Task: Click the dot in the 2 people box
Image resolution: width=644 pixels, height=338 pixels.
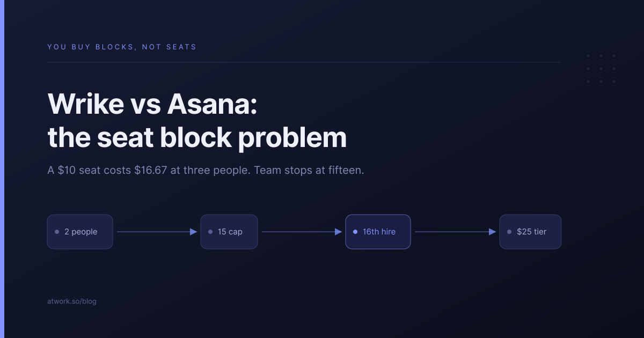Action: pos(56,232)
